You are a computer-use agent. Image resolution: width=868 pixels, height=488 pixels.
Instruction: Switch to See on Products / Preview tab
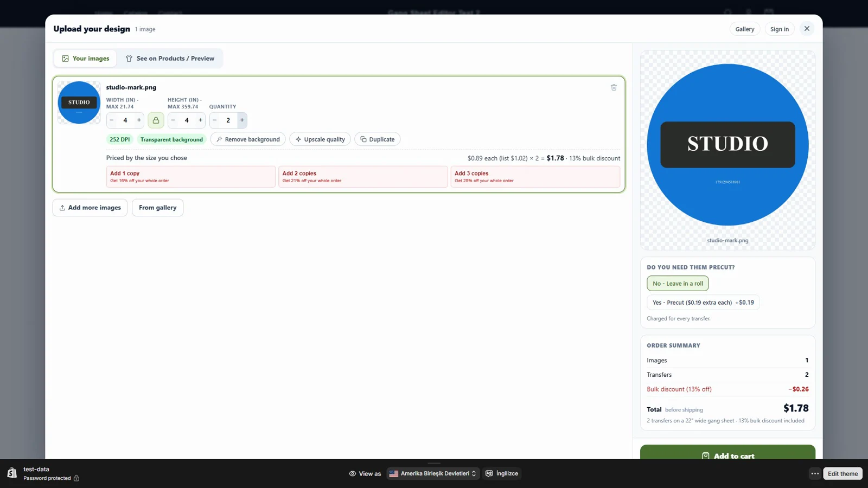170,59
